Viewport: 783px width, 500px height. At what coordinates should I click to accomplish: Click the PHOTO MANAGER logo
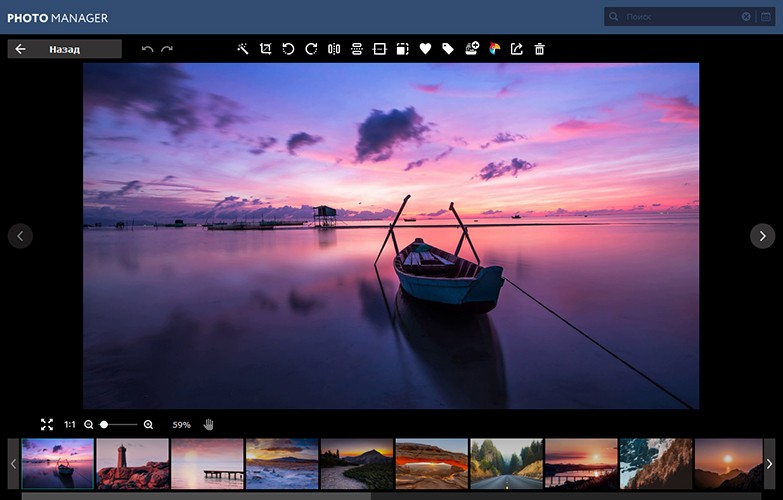pyautogui.click(x=57, y=18)
